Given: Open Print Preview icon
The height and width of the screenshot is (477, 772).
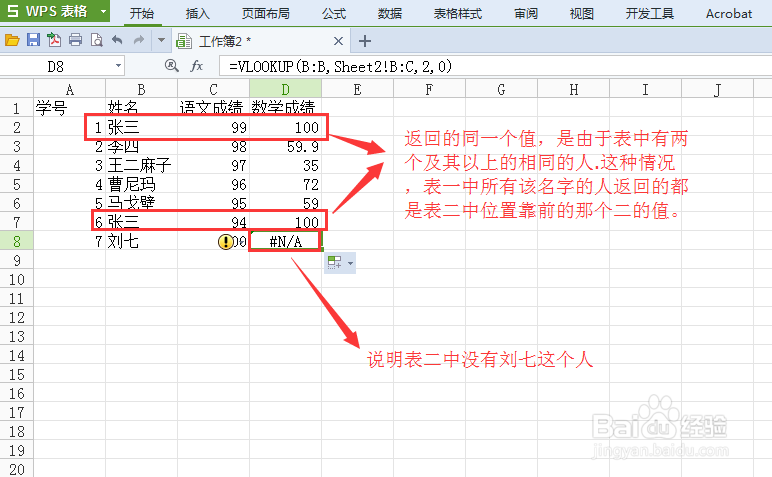Looking at the screenshot, I should [96, 40].
